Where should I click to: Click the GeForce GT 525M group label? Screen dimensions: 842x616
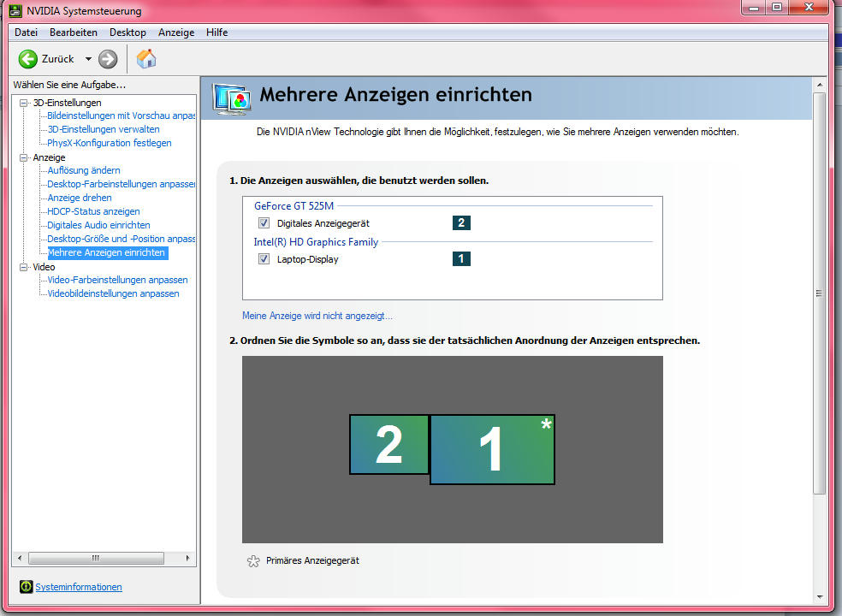(x=294, y=205)
